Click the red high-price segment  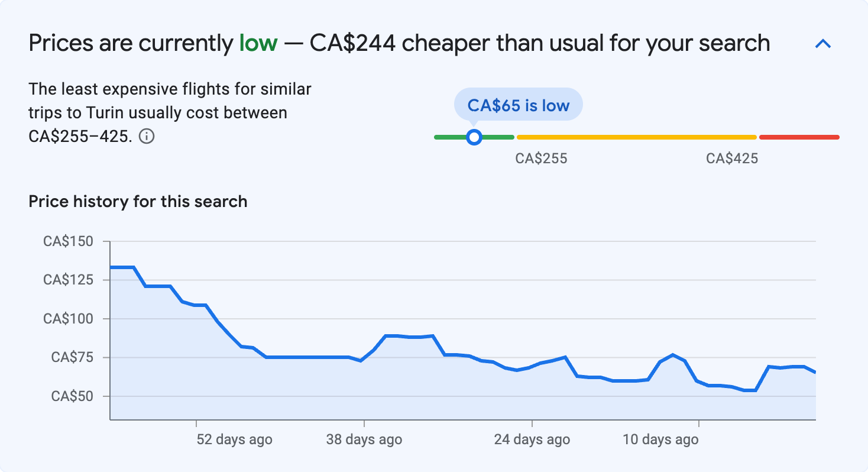[798, 137]
